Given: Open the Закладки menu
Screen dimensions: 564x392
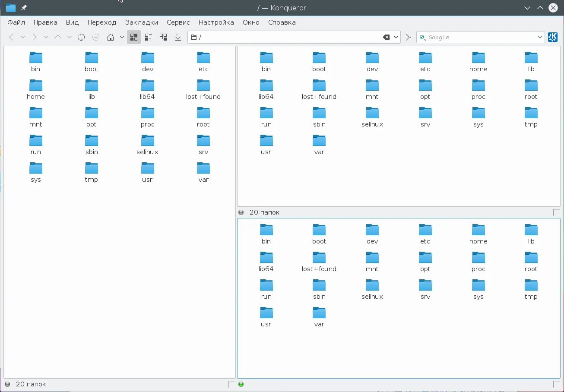Looking at the screenshot, I should point(142,22).
